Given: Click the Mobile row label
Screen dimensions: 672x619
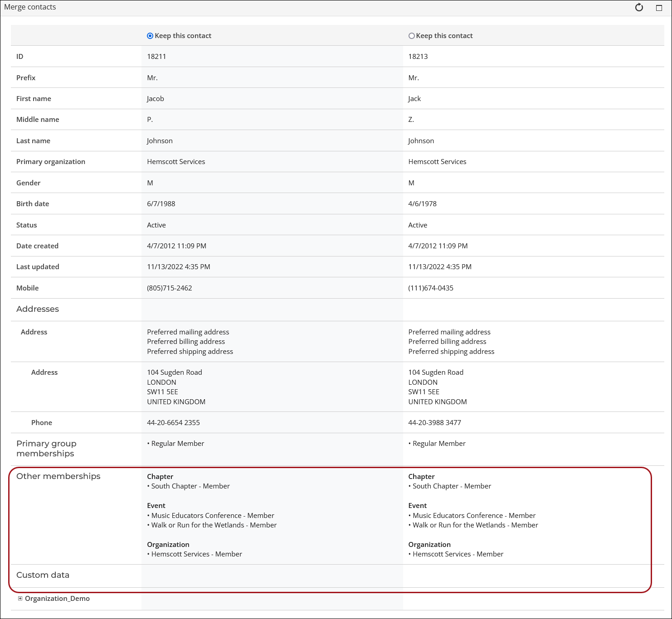Looking at the screenshot, I should pos(28,288).
